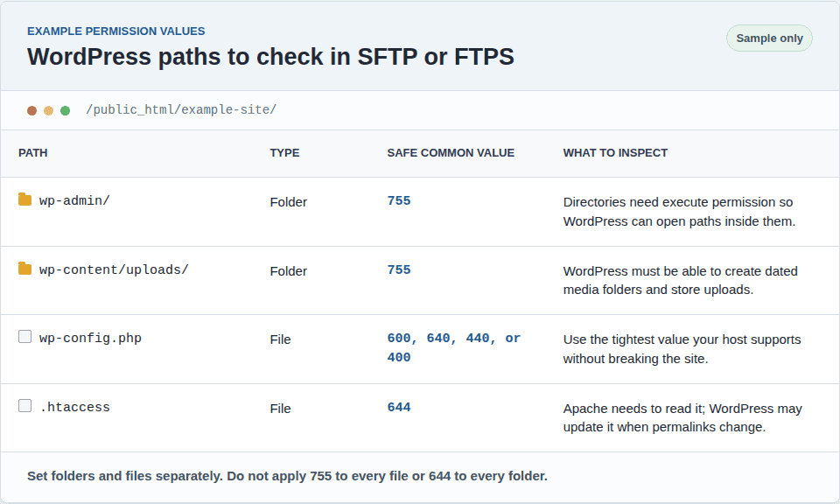Click the 755 value for wp-admin
The image size is (840, 504).
[x=399, y=200]
